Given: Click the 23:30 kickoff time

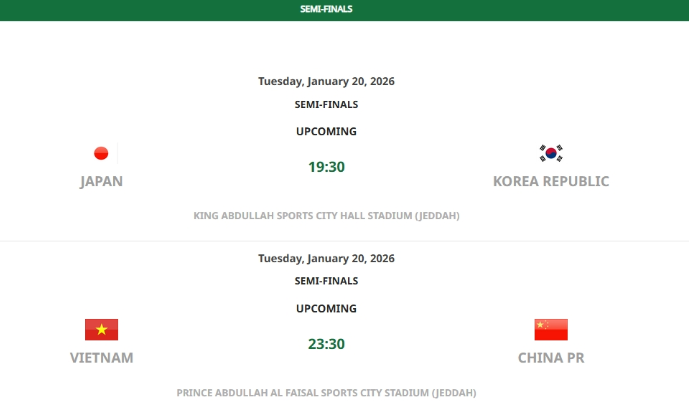Looking at the screenshot, I should (x=326, y=344).
